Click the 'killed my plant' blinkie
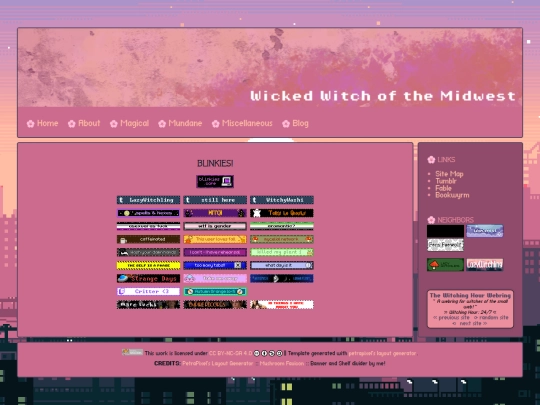 [282, 252]
